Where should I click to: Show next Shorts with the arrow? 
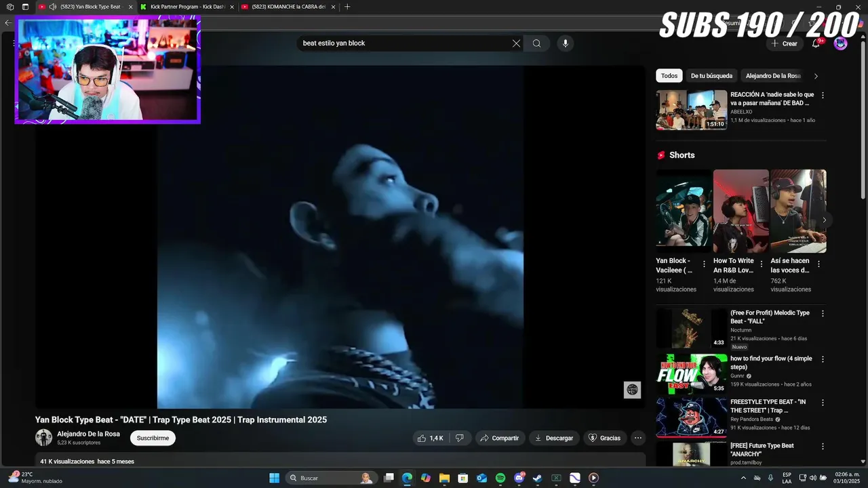click(824, 220)
